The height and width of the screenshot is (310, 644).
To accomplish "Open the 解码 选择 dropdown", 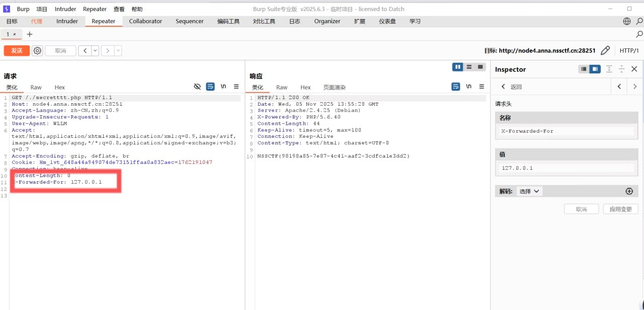I will click(x=529, y=191).
